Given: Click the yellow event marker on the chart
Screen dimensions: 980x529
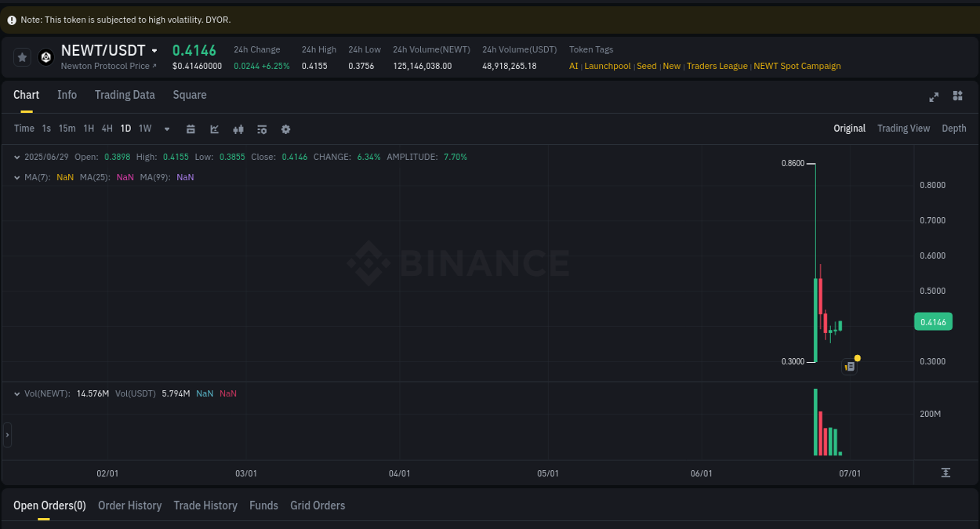Looking at the screenshot, I should point(857,357).
